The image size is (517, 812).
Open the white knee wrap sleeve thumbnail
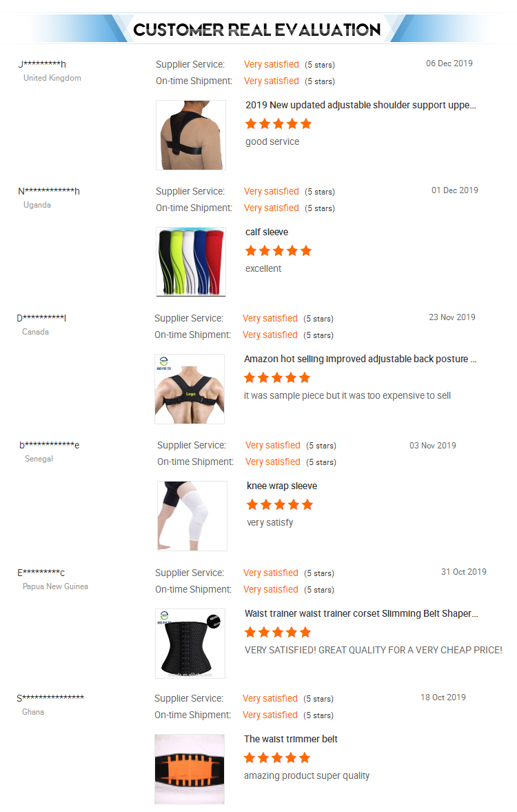[x=192, y=516]
